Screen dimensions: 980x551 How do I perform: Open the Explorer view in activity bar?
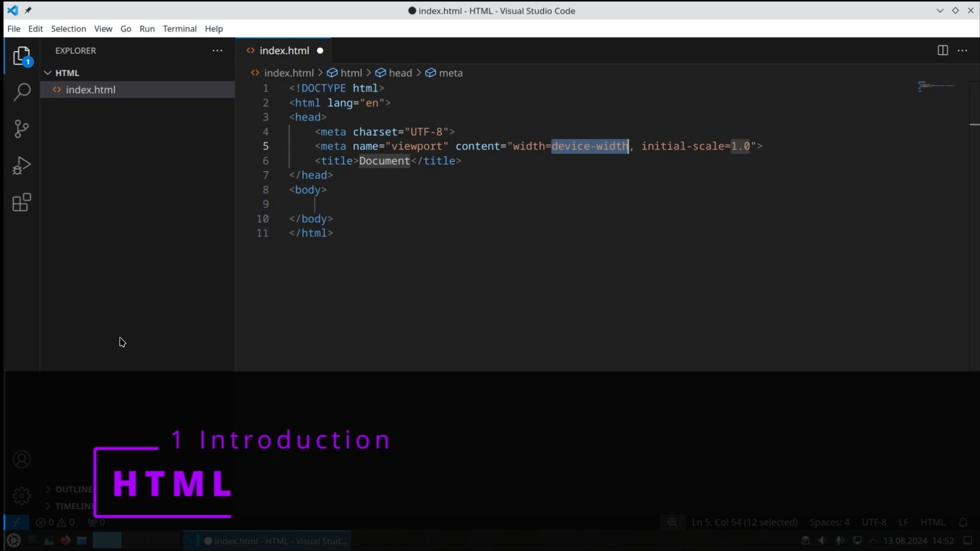click(22, 56)
